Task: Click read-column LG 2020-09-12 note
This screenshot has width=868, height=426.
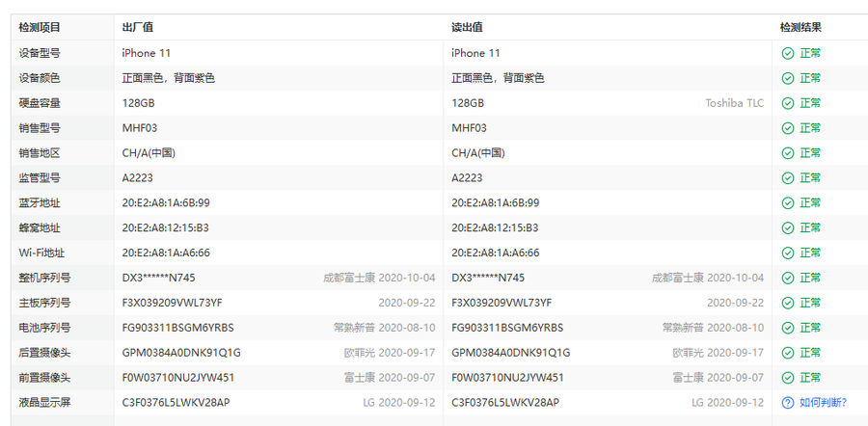Action: pyautogui.click(x=727, y=403)
